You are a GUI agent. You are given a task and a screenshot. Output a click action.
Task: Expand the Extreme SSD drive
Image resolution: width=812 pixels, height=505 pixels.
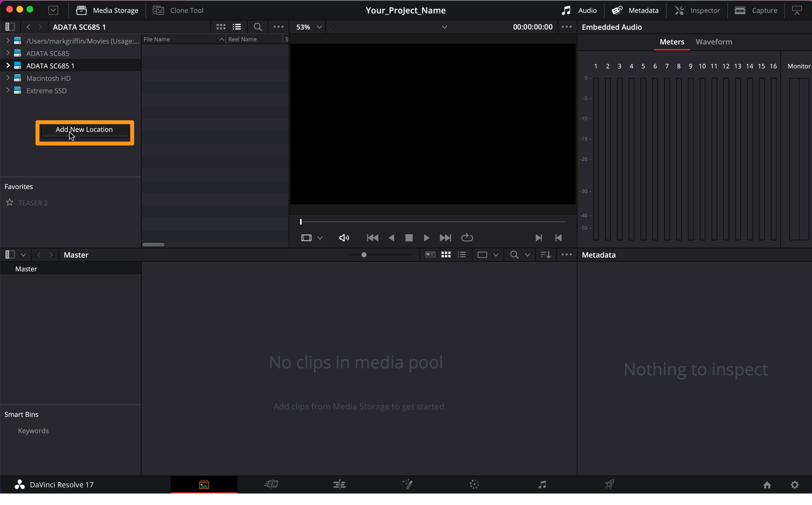(8, 91)
